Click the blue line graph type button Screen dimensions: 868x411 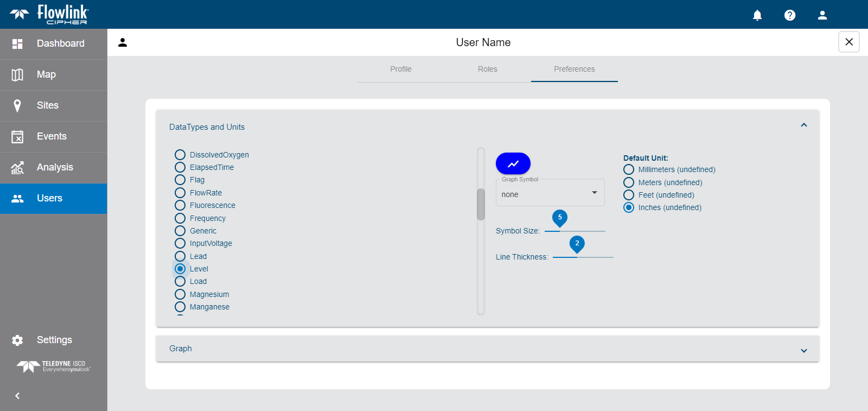pyautogui.click(x=513, y=163)
